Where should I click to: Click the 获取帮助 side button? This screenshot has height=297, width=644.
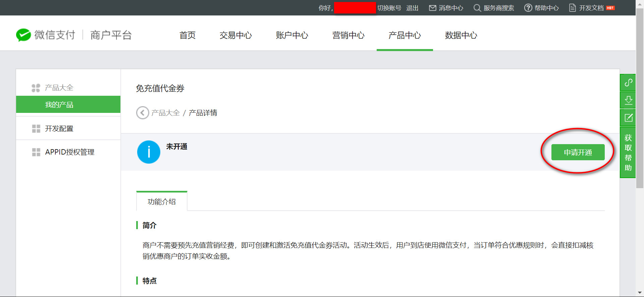(628, 153)
